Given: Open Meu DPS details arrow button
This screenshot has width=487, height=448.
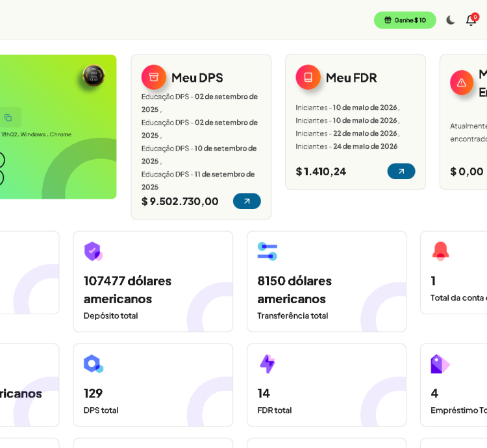Looking at the screenshot, I should [247, 201].
